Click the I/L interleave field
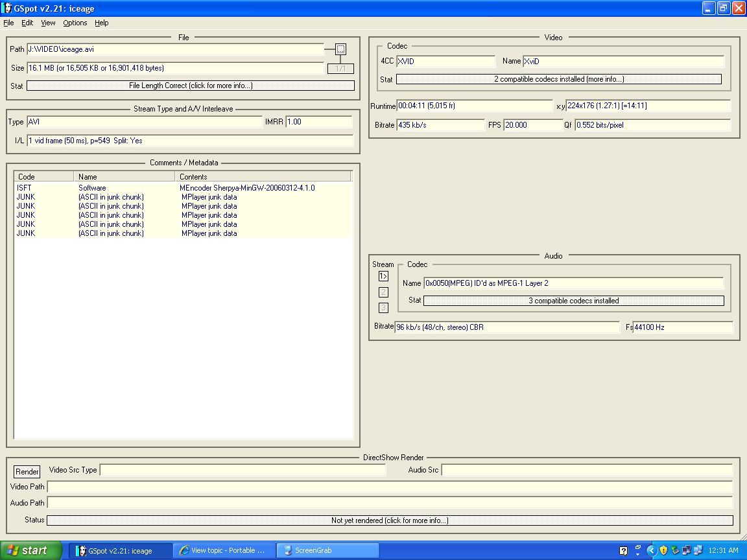This screenshot has width=747, height=560. pos(190,141)
